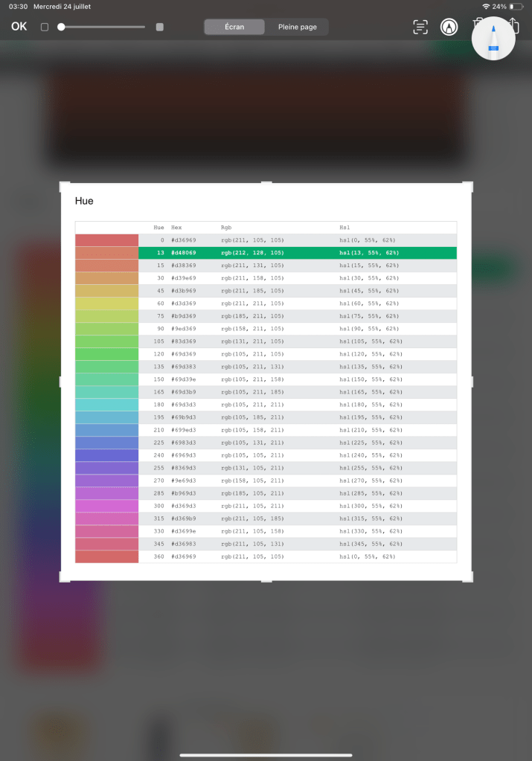Tap the Live Text scan icon
The width and height of the screenshot is (532, 761).
click(x=420, y=27)
